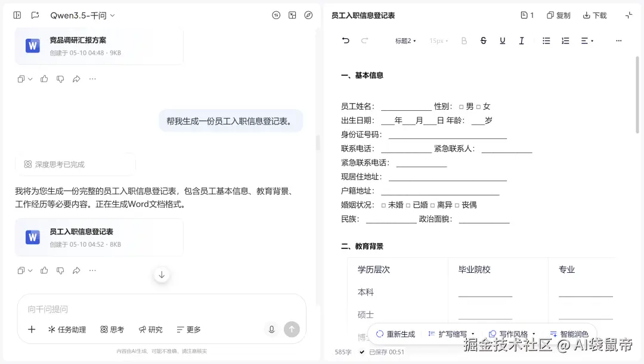Open more actions below the 员工入职信息登记表 card

(92, 270)
